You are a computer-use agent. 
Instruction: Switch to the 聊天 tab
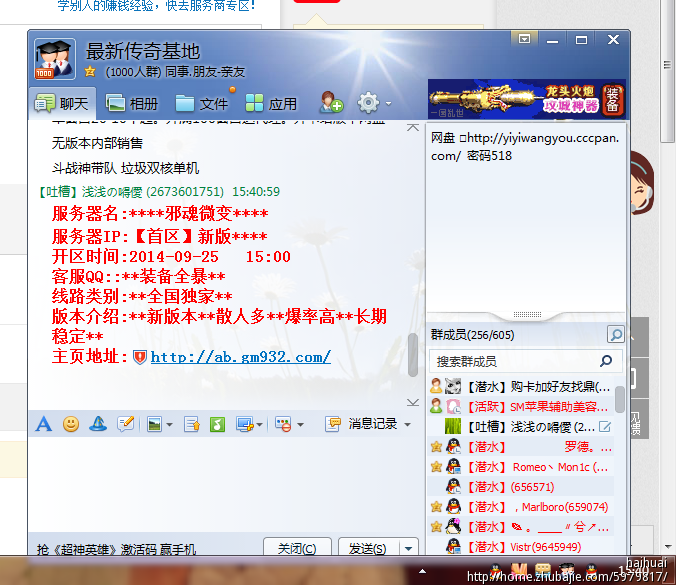point(63,103)
